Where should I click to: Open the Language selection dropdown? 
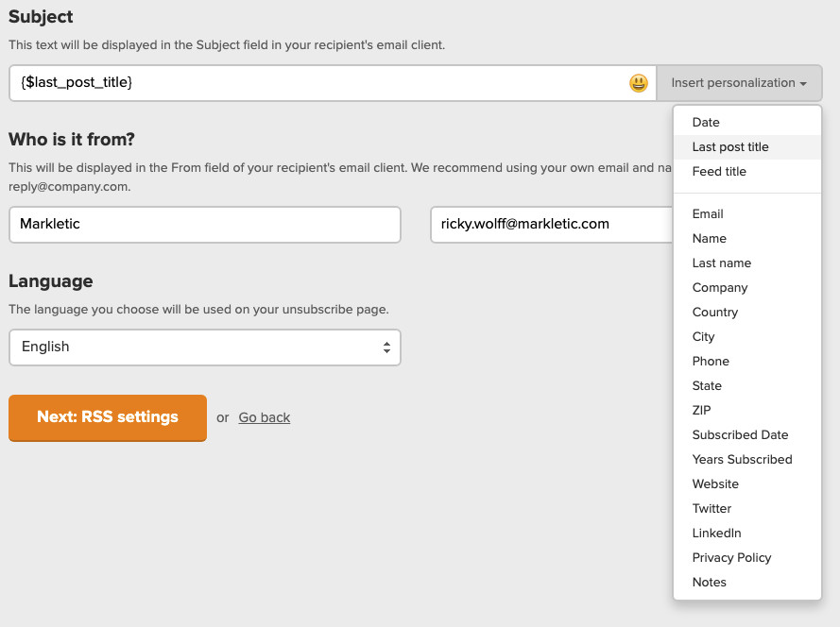[205, 347]
